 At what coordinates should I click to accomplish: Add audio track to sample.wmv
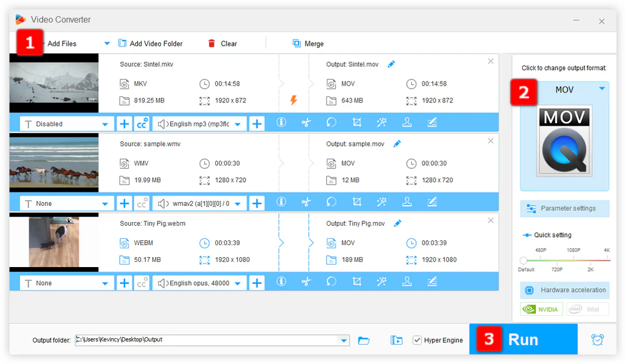(x=257, y=204)
